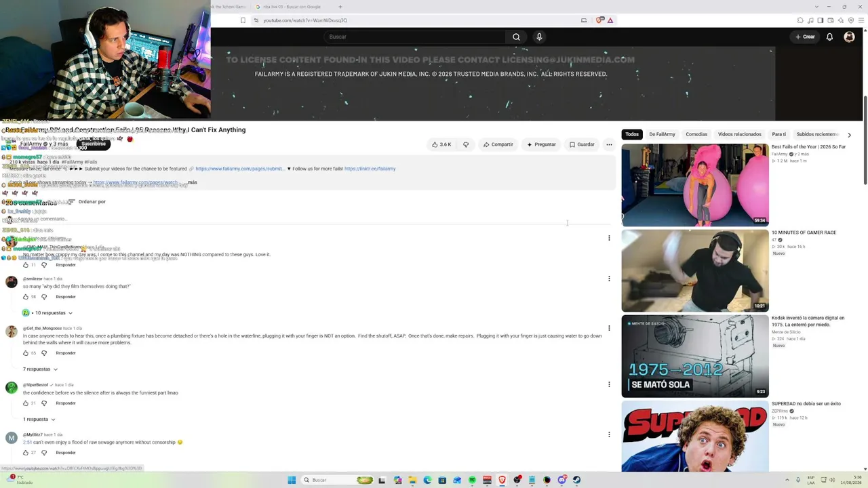868x488 pixels.
Task: Click the Suscribirse button
Action: tap(94, 144)
